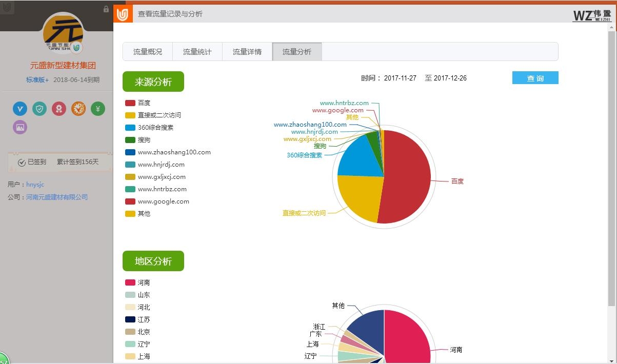Toggle the 360综合搜索 legend entry
The image size is (617, 364).
(x=149, y=128)
